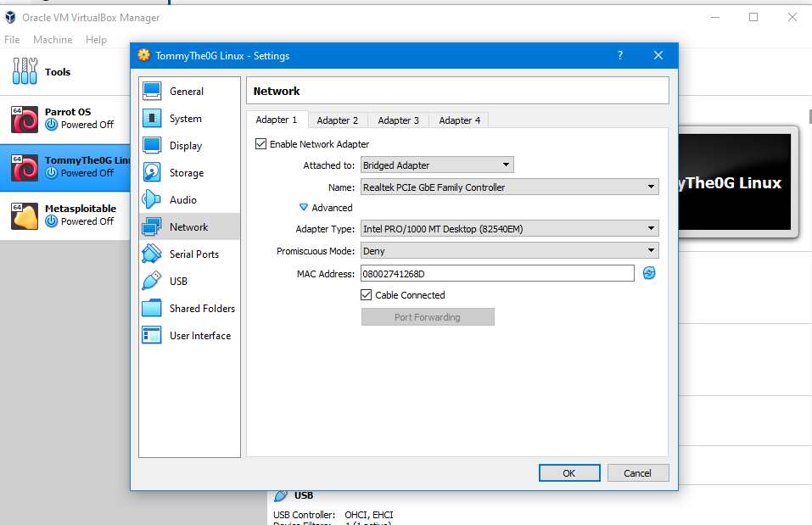This screenshot has height=525, width=812.
Task: Open the Serial Ports connector icon
Action: click(152, 254)
